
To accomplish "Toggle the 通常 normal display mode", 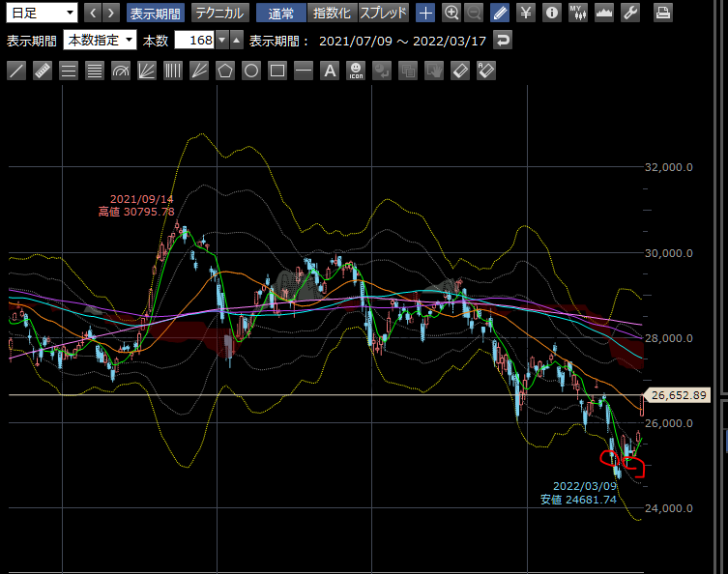I will (281, 13).
